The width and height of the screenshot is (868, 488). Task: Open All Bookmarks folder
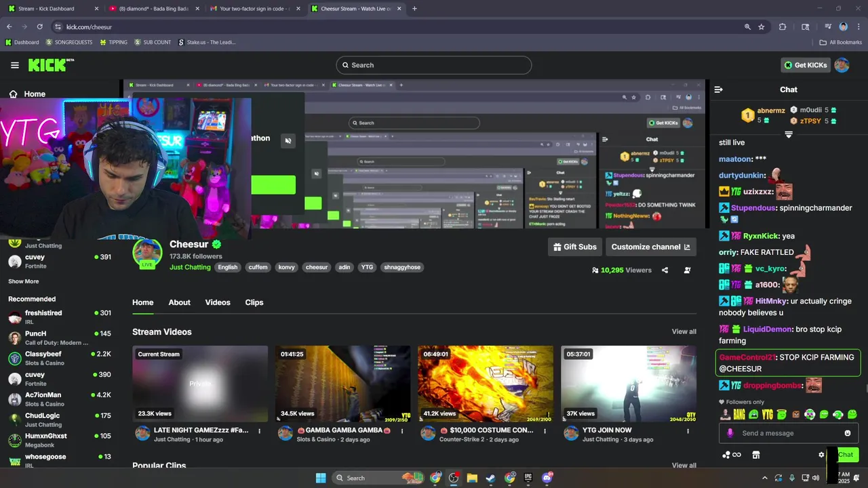point(841,42)
